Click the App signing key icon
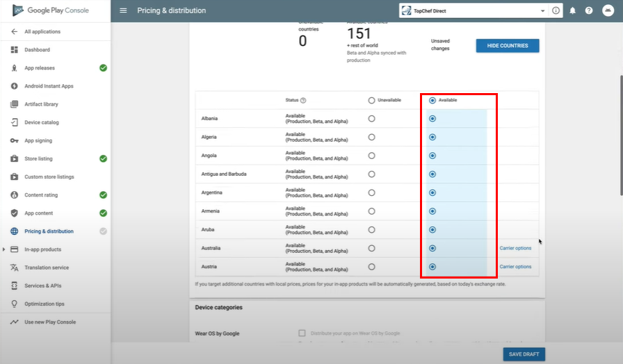 15,140
